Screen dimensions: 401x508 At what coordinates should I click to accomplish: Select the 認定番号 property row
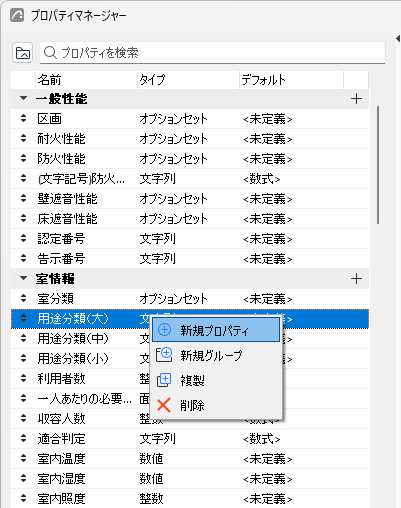point(190,239)
